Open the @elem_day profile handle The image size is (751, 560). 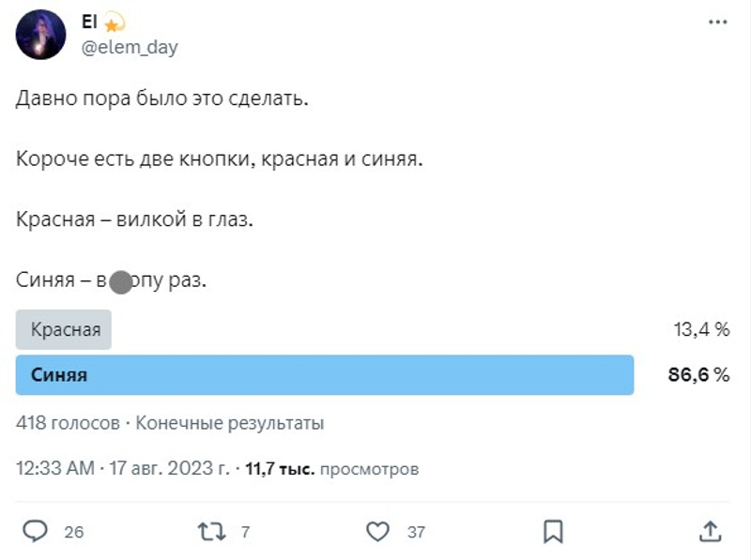130,47
